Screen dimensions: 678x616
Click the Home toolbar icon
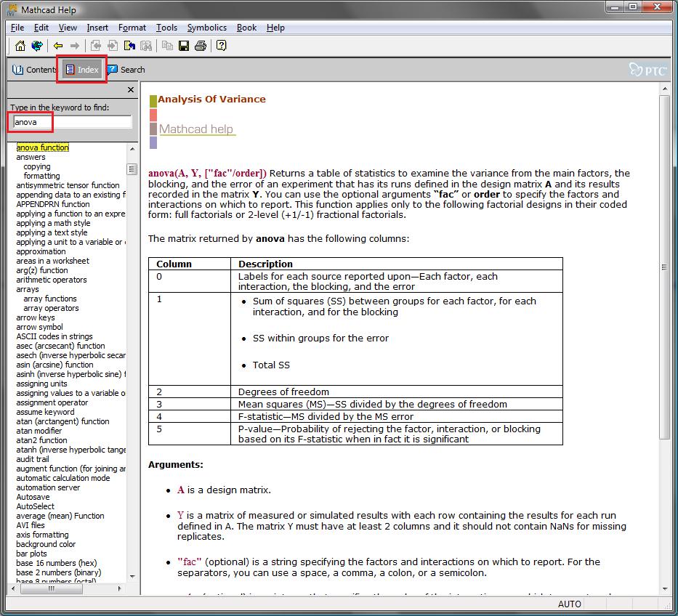20,46
